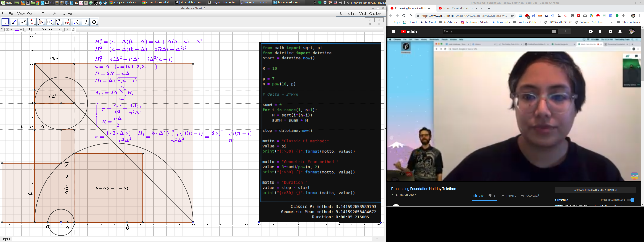Image resolution: width=644 pixels, height=242 pixels.
Task: Go to Chrome home page
Action: click(410, 16)
